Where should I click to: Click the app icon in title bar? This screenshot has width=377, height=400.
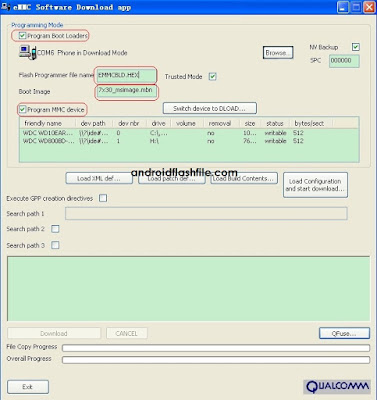5,7
